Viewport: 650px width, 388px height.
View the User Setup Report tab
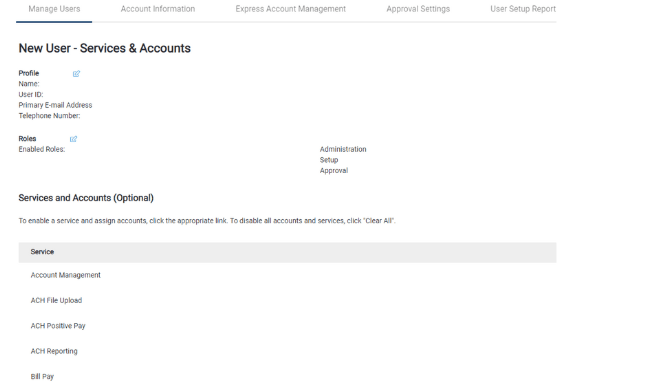pyautogui.click(x=523, y=9)
